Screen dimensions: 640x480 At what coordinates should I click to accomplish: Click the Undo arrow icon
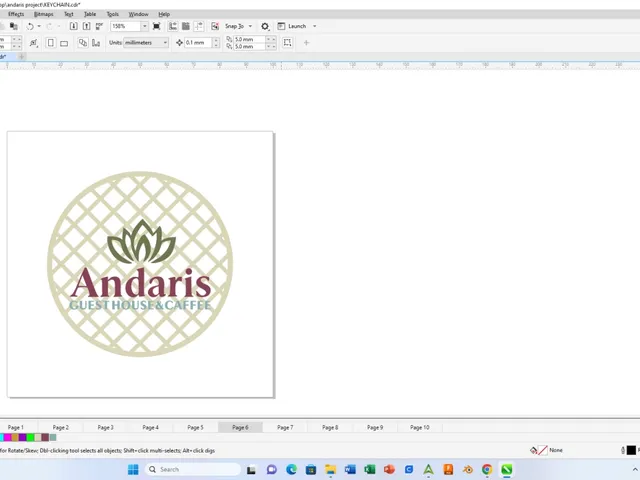30,26
